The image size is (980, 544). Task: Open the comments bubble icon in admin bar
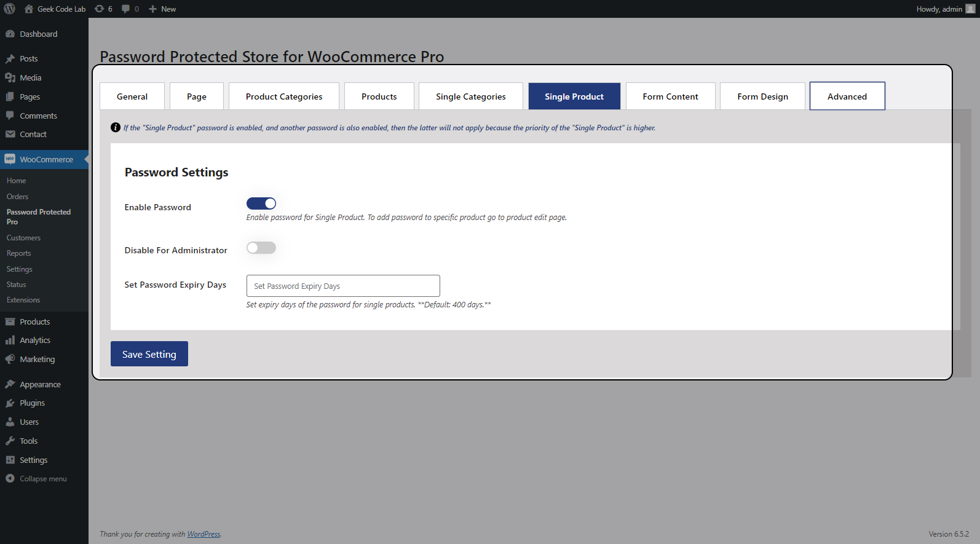pos(125,9)
